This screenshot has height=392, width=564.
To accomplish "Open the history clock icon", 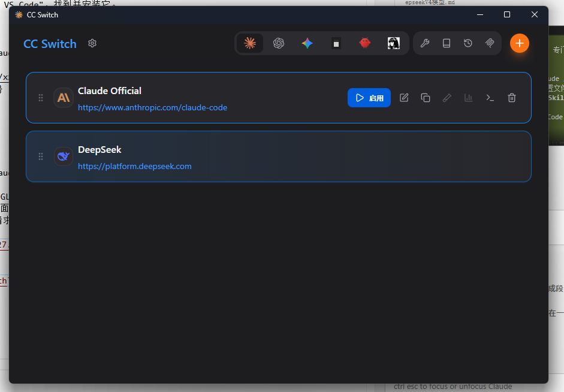I will point(468,44).
